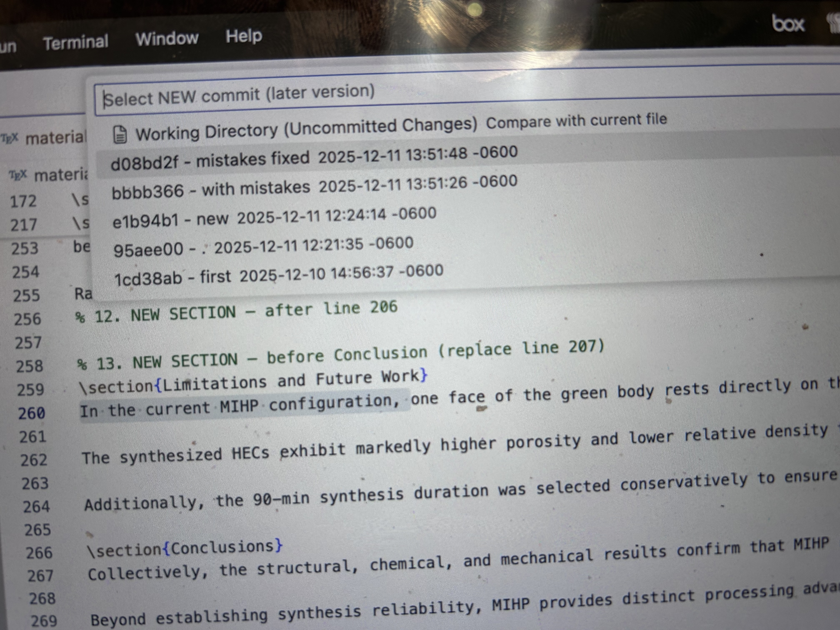Jump to sticky scroll line 217
The image size is (840, 630).
coord(24,225)
